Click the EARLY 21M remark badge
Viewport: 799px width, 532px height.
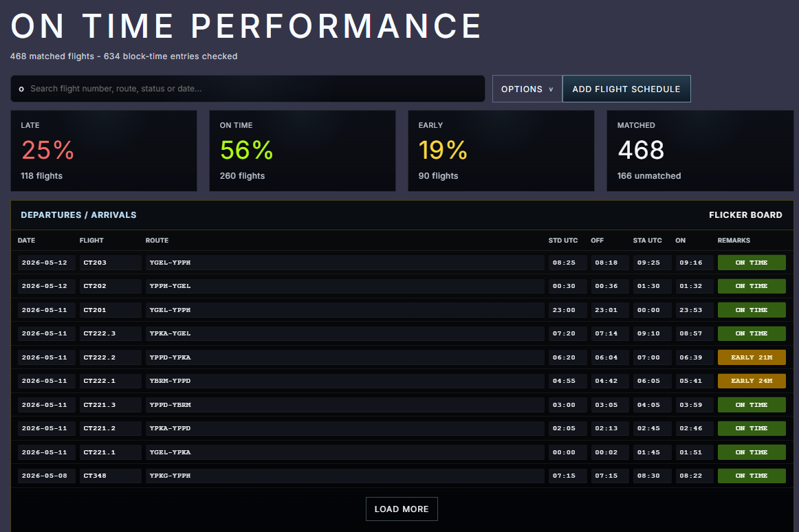coord(752,357)
